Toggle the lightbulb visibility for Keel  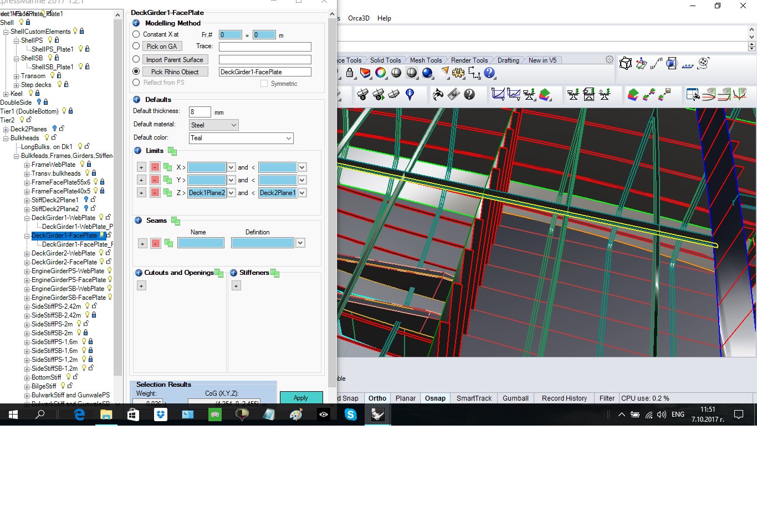coord(30,94)
